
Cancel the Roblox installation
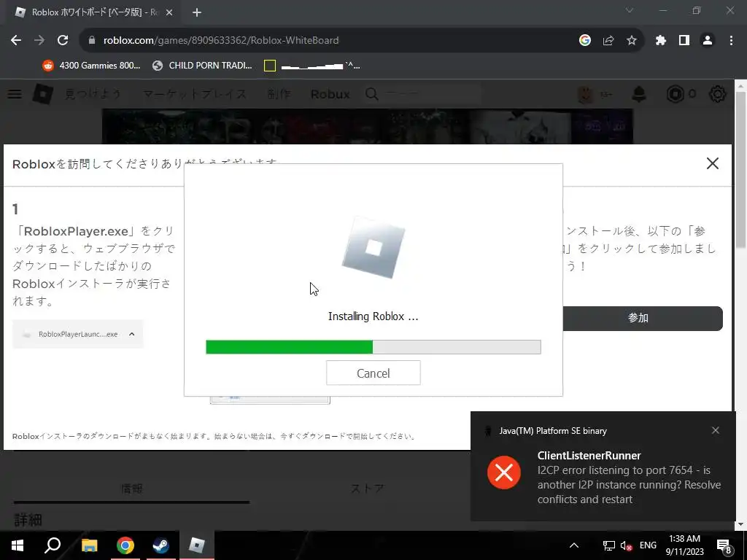tap(373, 373)
